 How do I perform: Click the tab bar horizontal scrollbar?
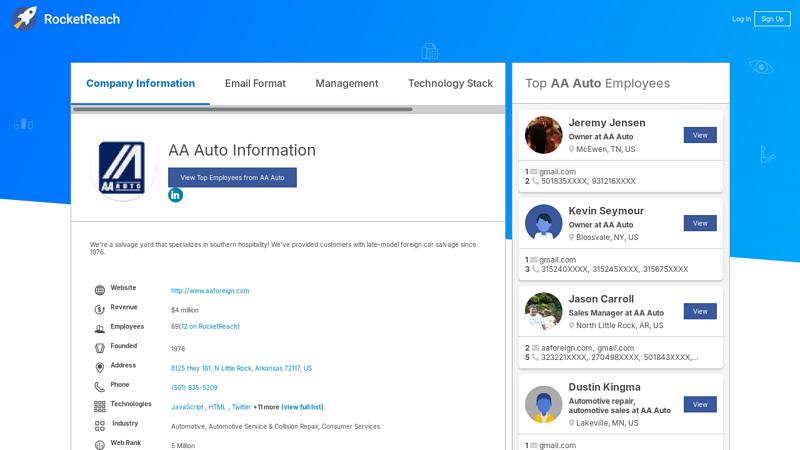click(x=242, y=109)
